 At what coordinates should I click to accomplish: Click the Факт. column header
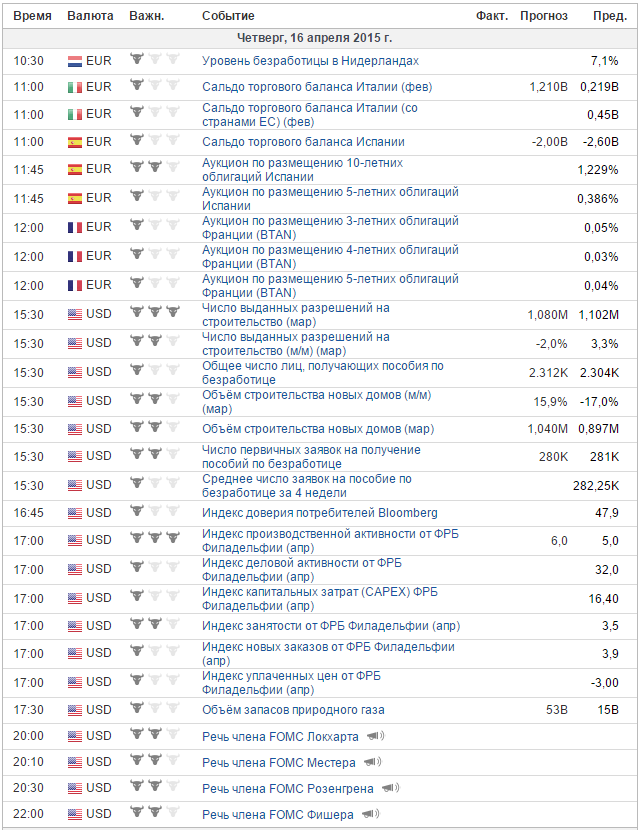(492, 16)
